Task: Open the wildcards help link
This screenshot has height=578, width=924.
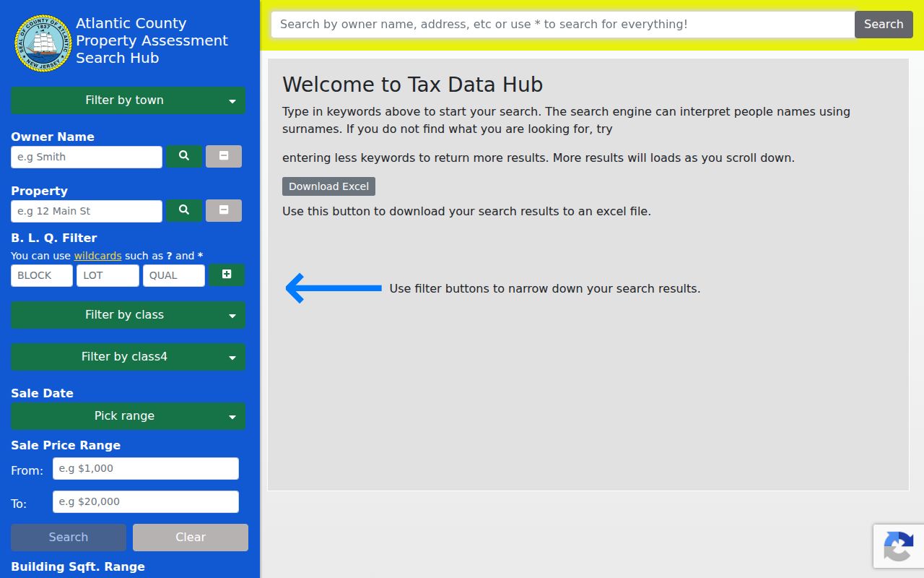Action: coord(97,256)
